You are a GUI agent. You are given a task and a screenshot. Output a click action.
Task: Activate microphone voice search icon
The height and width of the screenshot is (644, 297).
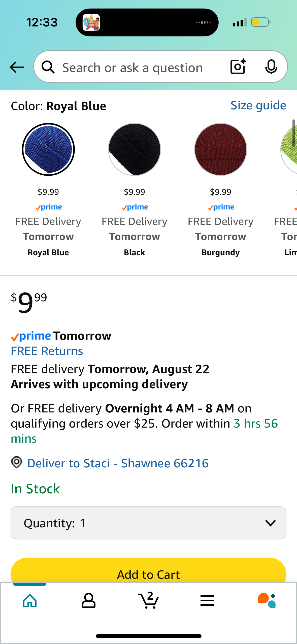271,67
